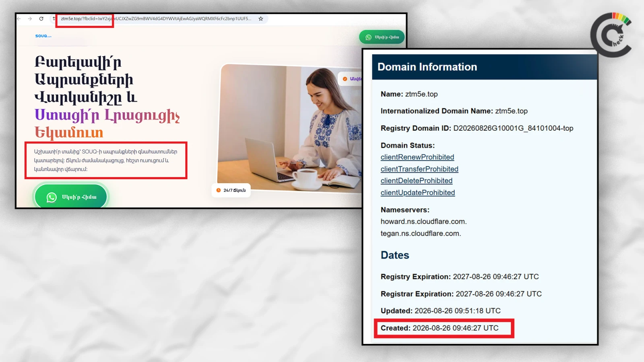This screenshot has height=362, width=644.
Task: Click the Updated 2026-08-26 09:51:18 line
Action: click(440, 311)
